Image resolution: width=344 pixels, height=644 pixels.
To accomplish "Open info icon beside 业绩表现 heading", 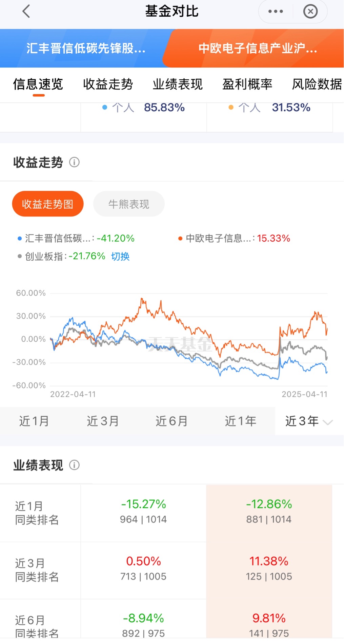I will click(74, 465).
